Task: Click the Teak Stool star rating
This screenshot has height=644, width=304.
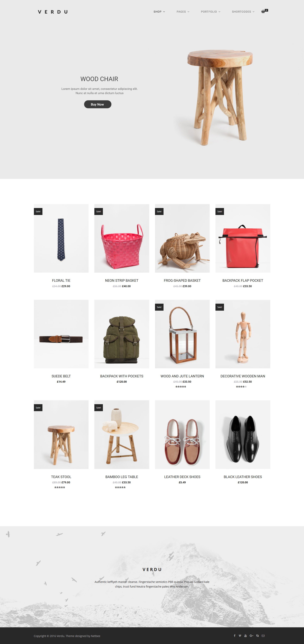Action: click(x=60, y=487)
